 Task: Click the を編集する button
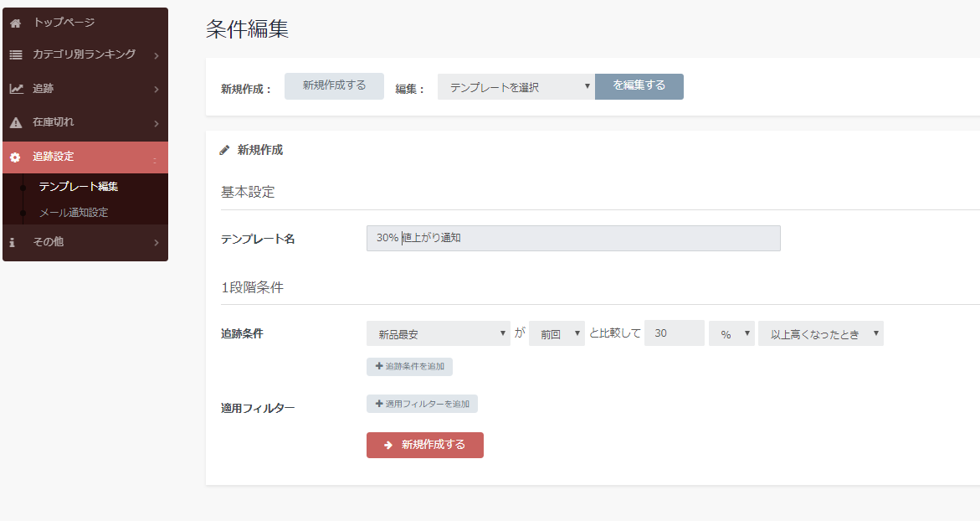(639, 86)
